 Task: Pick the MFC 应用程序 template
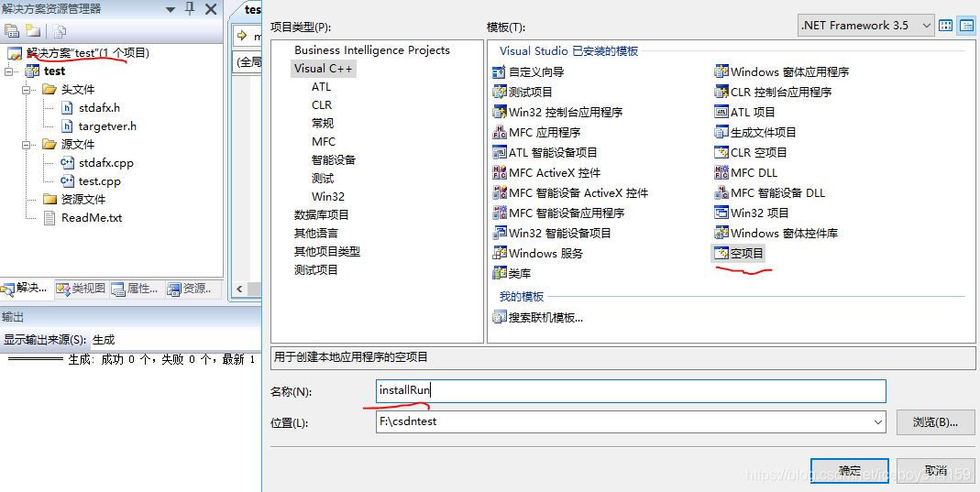(536, 132)
